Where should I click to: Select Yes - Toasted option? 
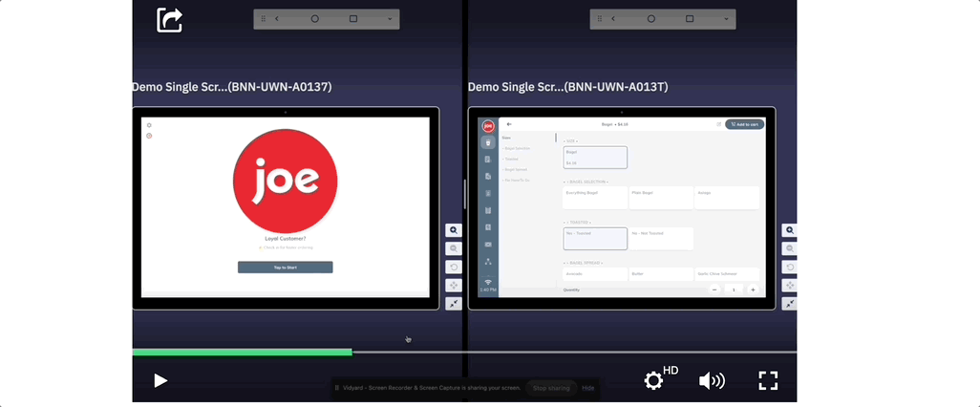click(595, 239)
